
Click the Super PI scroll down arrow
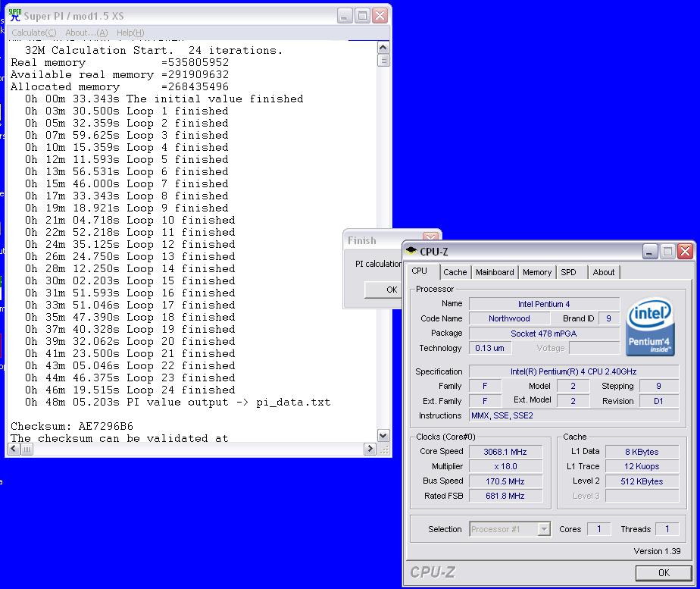(x=383, y=435)
